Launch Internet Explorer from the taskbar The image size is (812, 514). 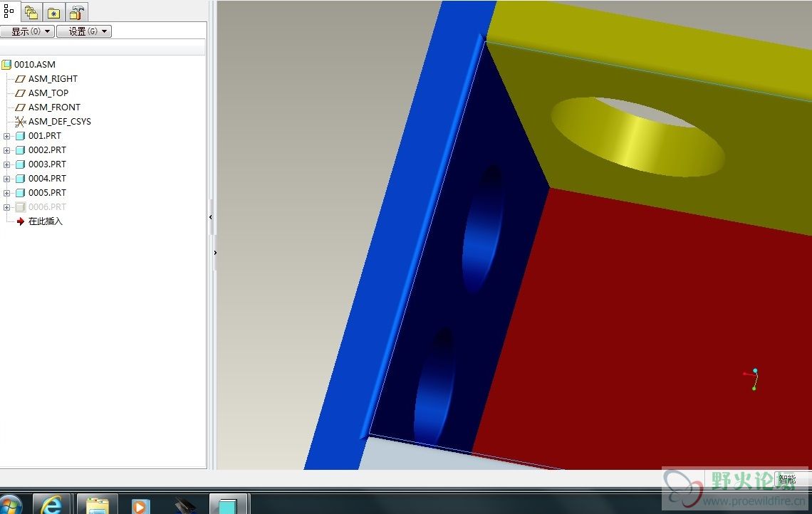pyautogui.click(x=51, y=505)
